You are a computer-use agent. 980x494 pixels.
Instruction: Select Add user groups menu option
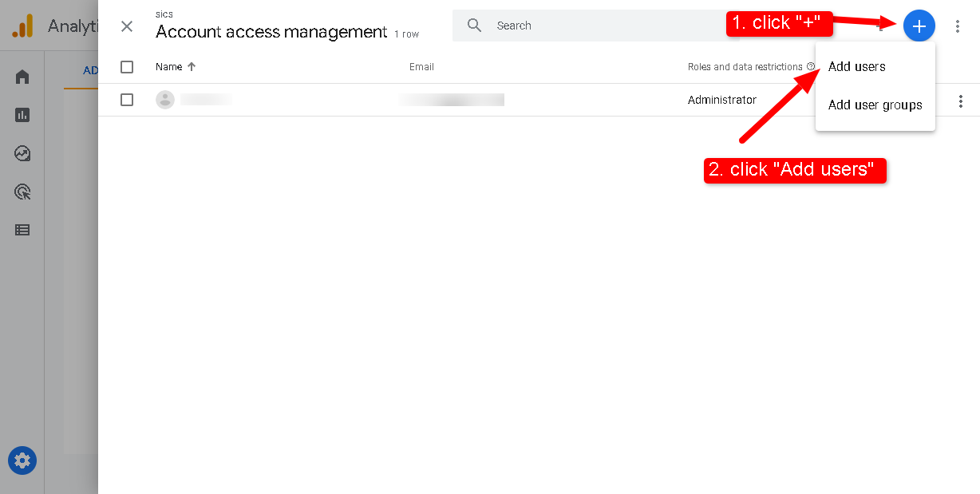point(875,105)
